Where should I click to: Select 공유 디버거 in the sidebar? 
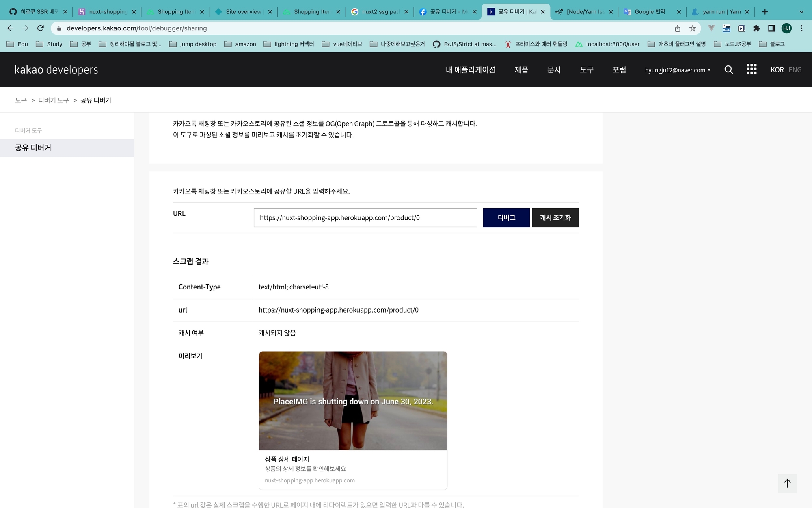[x=67, y=148]
